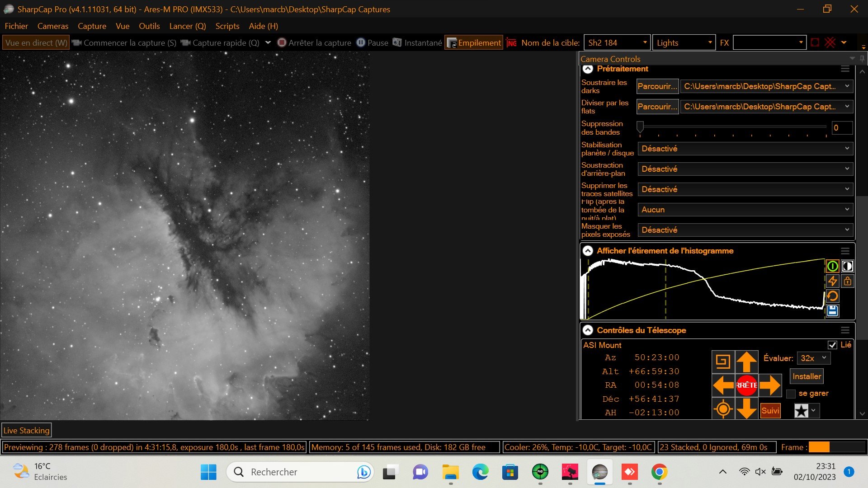Open Masquer les pixels exposés dropdown

745,230
